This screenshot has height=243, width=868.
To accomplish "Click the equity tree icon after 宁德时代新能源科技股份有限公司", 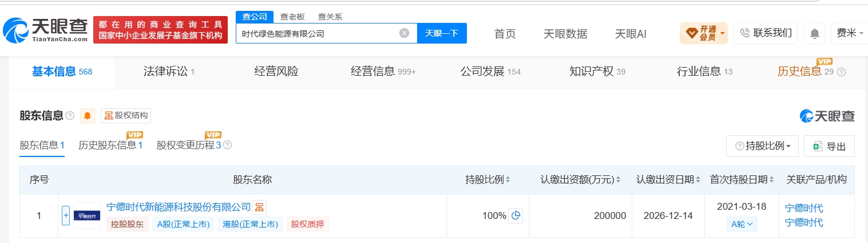I will point(259,207).
